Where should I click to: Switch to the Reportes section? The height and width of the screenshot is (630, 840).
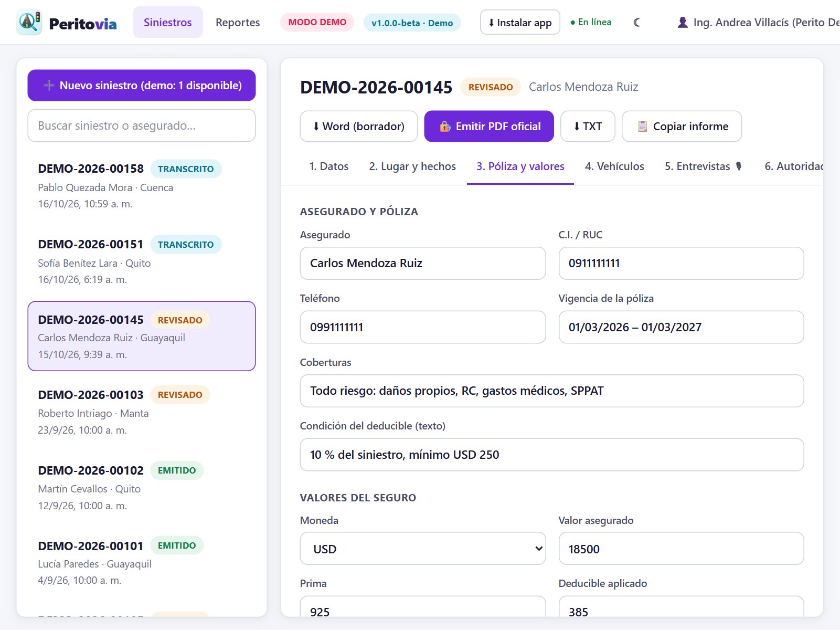(x=238, y=23)
